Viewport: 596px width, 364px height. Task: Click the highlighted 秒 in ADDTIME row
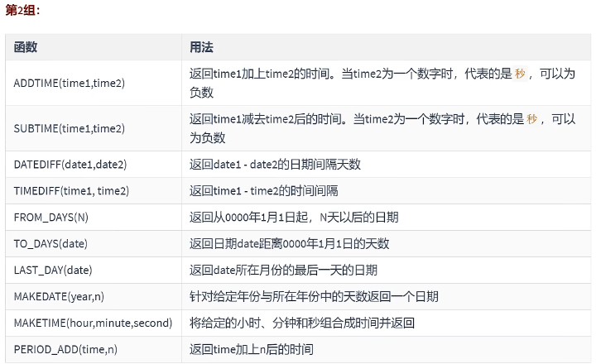(520, 74)
